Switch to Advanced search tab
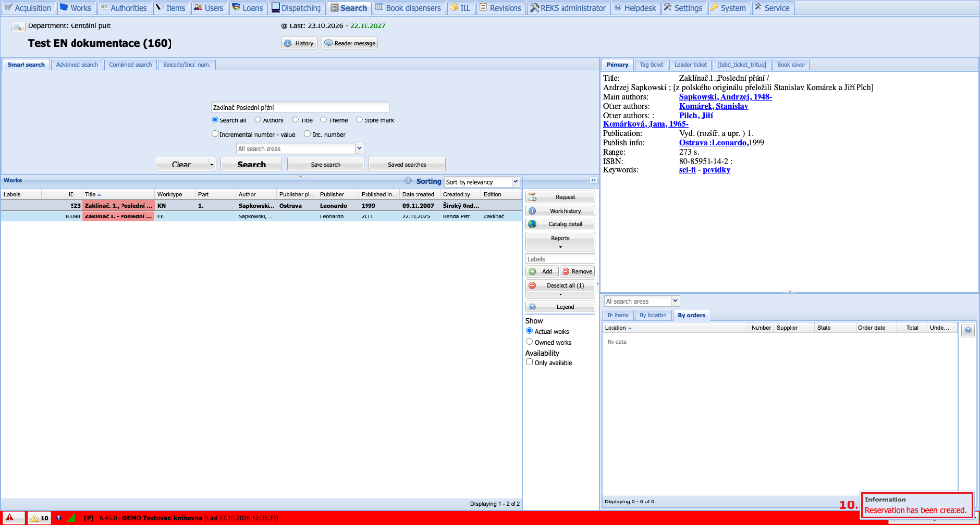This screenshot has height=525, width=980. [76, 65]
